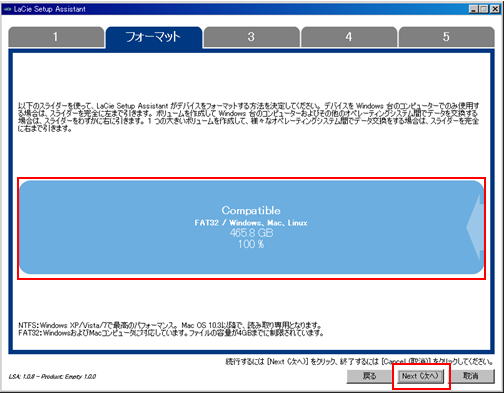Select the Compatible FAT32 partition block
This screenshot has height=393, width=504.
coord(251,227)
